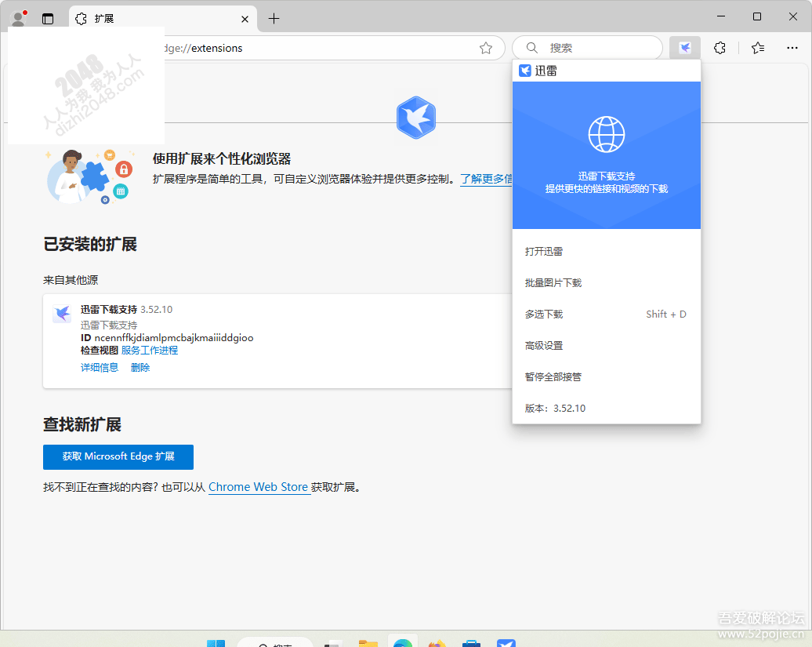Open the Chrome Web Store link
The height and width of the screenshot is (647, 812).
click(259, 487)
